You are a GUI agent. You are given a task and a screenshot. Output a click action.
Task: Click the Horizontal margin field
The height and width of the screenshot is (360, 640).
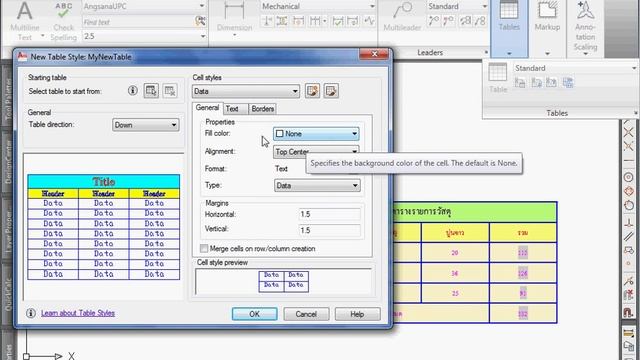click(330, 214)
